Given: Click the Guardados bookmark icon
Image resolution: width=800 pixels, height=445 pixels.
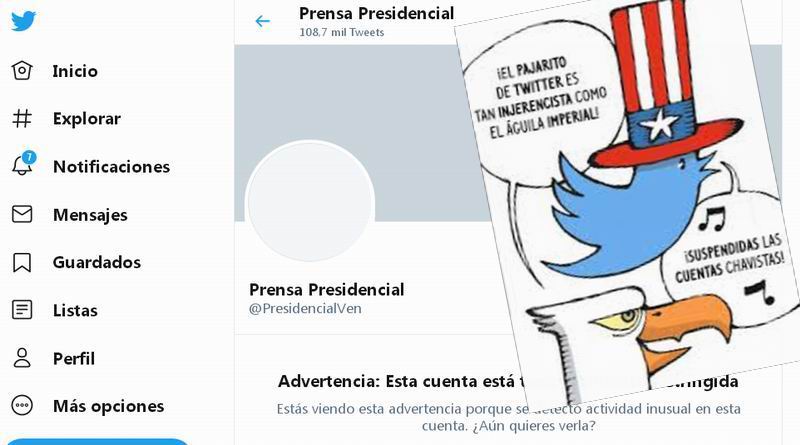Looking at the screenshot, I should click(x=22, y=262).
